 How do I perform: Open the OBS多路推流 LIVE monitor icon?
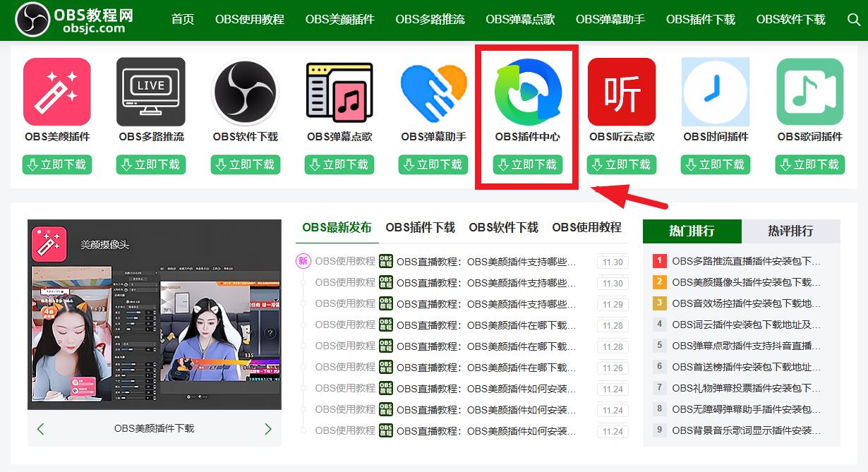tap(151, 92)
